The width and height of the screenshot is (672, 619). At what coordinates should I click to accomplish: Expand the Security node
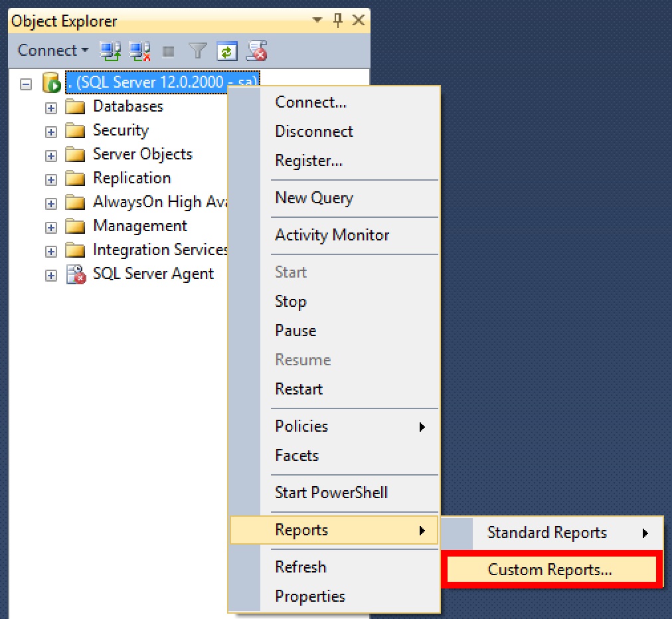click(x=51, y=132)
